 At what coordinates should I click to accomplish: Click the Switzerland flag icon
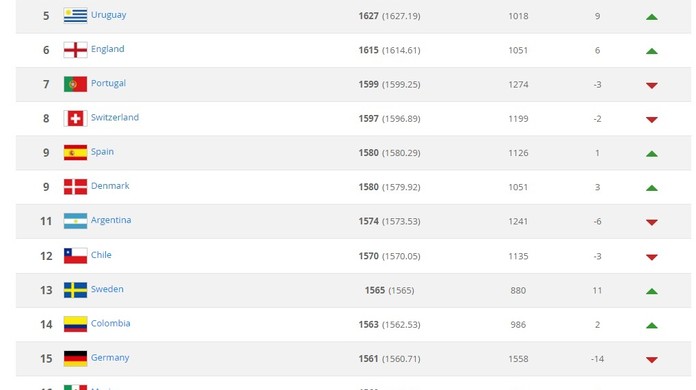pos(75,118)
